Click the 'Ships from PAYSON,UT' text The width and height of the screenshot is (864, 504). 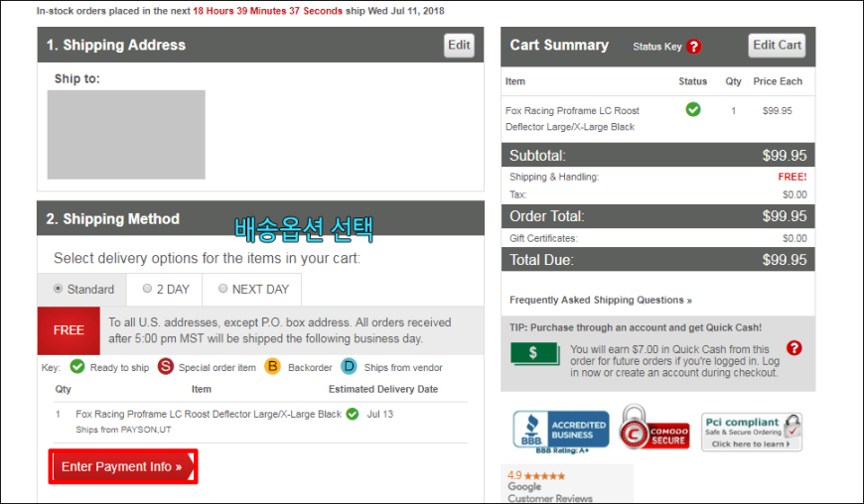[123, 430]
